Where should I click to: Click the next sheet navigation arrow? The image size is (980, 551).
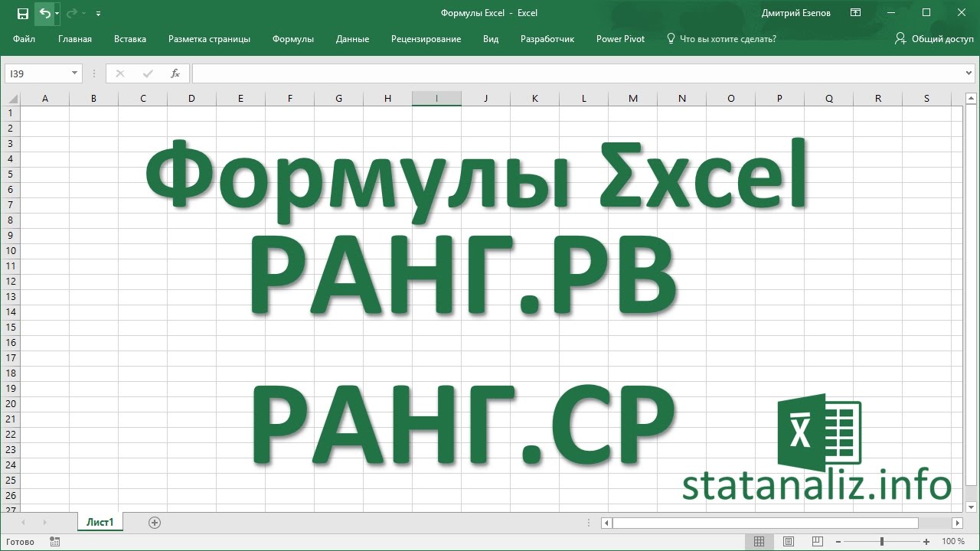pos(44,523)
